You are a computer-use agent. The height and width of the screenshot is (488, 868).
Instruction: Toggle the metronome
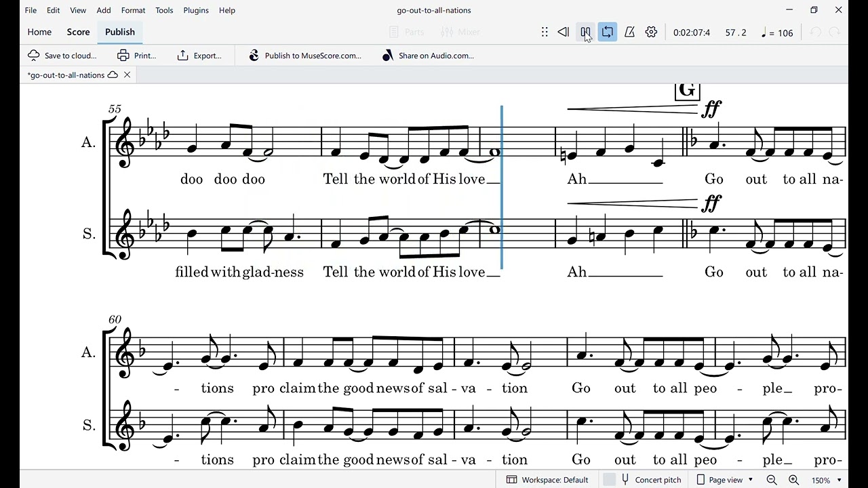pyautogui.click(x=629, y=32)
